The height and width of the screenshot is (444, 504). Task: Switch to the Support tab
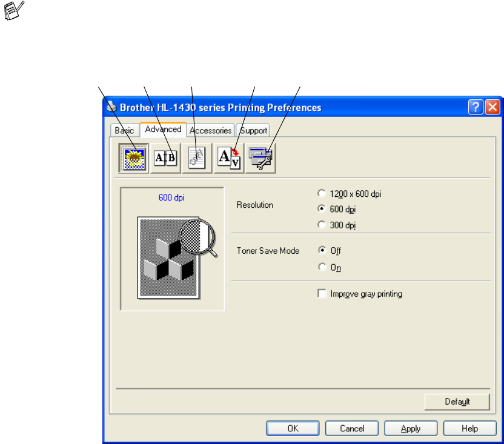tap(253, 130)
